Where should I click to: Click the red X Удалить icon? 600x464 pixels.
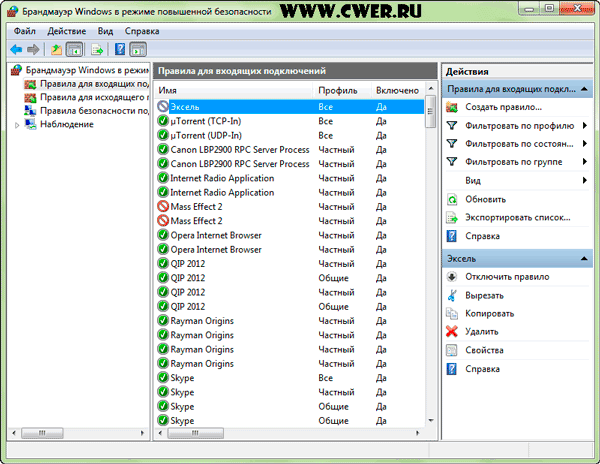coord(452,331)
